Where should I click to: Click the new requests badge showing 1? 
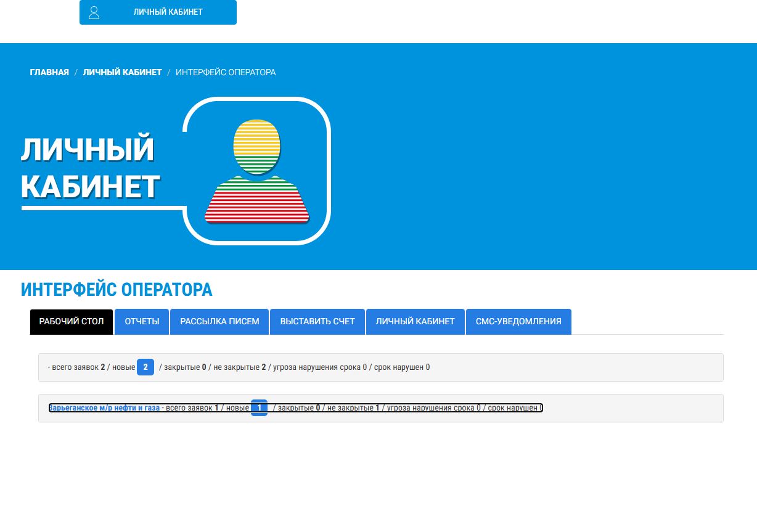click(x=259, y=408)
